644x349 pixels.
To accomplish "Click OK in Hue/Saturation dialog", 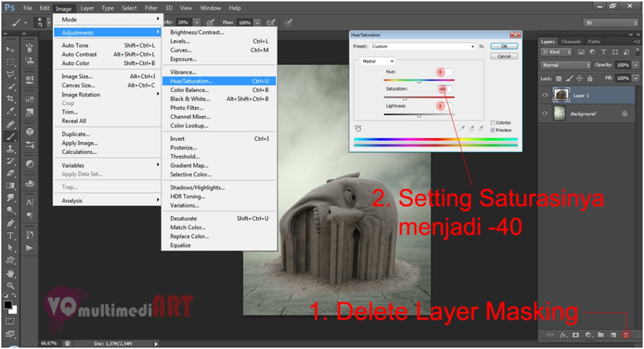I will pyautogui.click(x=504, y=46).
